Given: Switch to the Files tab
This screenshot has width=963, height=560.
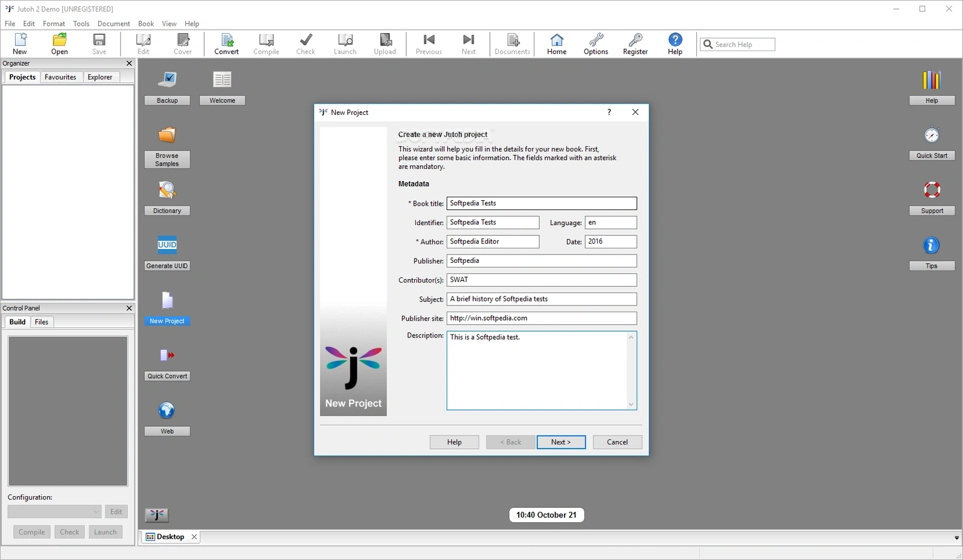Looking at the screenshot, I should click(x=42, y=322).
